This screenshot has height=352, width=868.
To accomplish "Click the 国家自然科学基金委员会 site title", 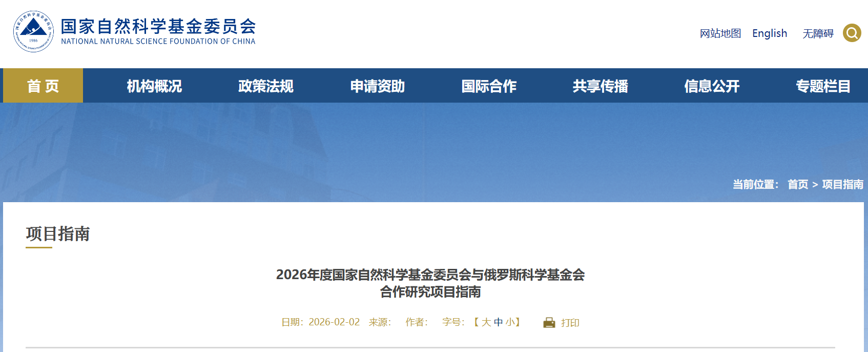I will pyautogui.click(x=158, y=26).
